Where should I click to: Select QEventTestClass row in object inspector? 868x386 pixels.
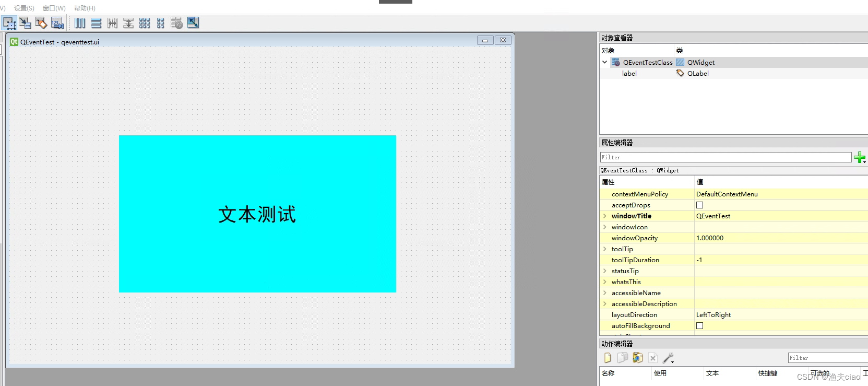(733, 62)
